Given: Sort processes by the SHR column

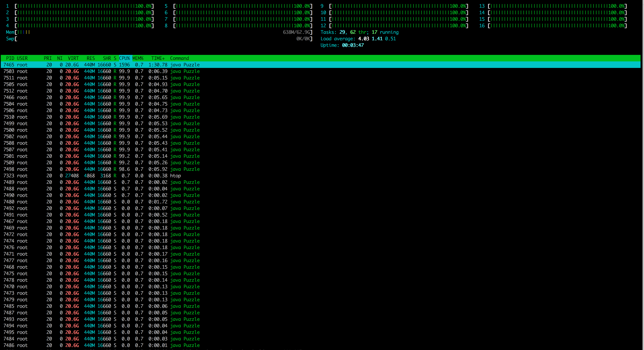Looking at the screenshot, I should pyautogui.click(x=107, y=58).
